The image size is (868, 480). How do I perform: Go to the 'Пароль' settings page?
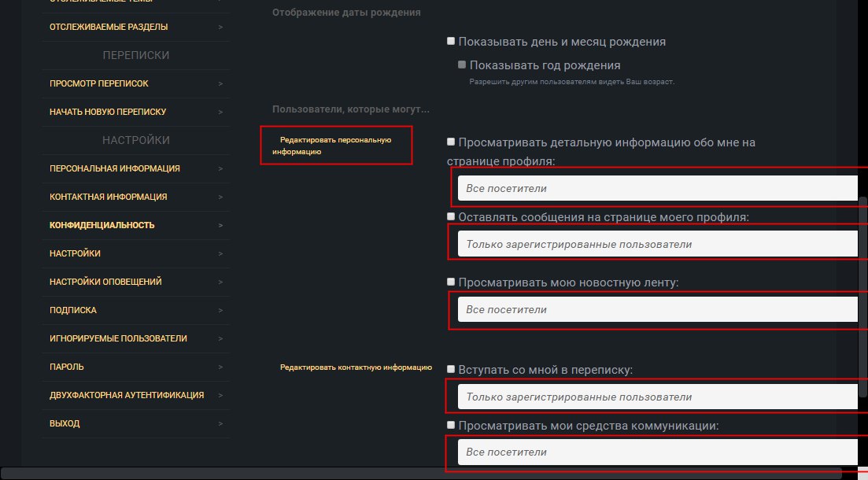tap(135, 367)
